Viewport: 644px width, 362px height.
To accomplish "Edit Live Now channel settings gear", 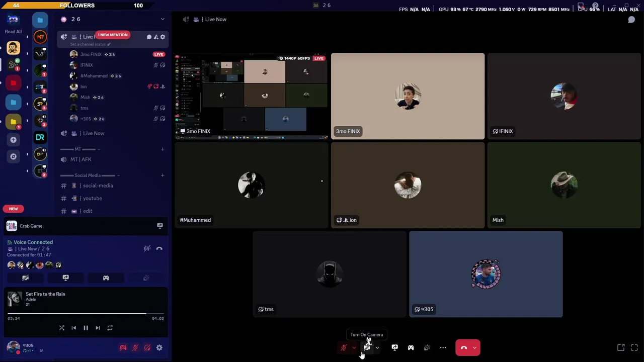I will pos(163,37).
